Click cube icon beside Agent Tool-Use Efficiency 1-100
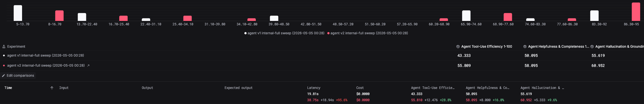644x104 pixels. pyautogui.click(x=458, y=47)
